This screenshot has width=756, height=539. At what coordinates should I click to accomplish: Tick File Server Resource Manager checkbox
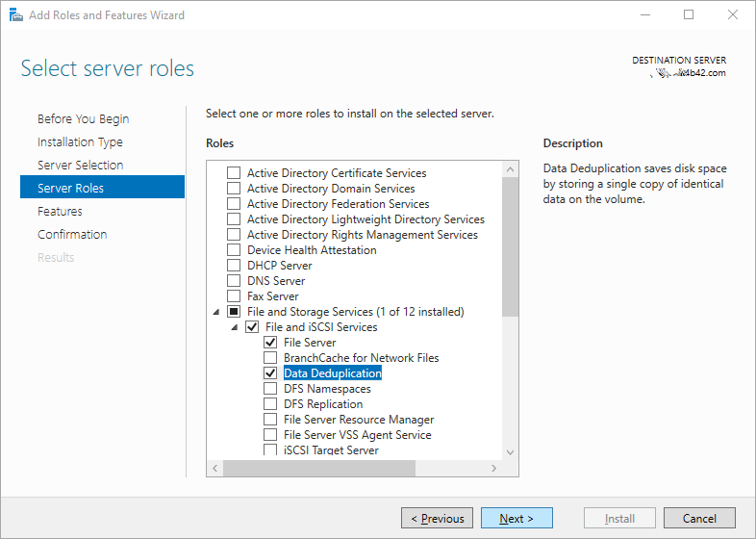tap(270, 420)
